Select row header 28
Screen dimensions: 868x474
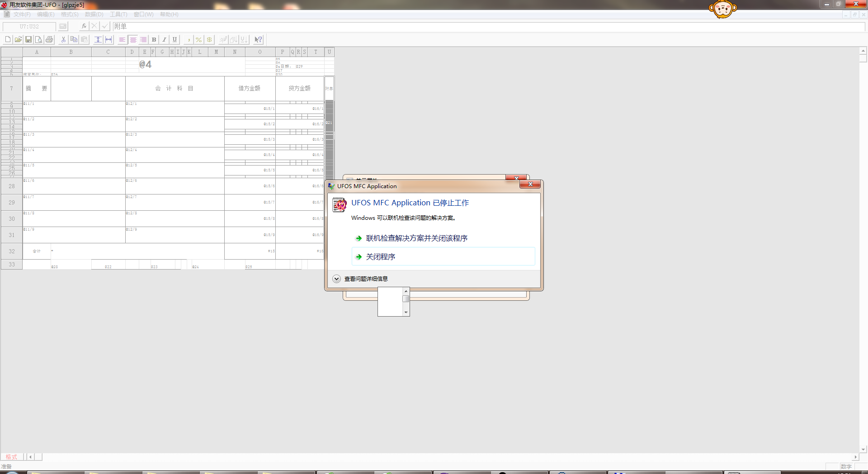pos(12,186)
